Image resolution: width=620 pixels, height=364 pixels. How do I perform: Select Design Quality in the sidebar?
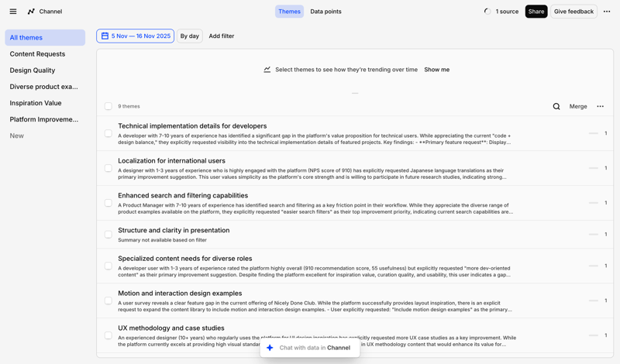[x=33, y=70]
